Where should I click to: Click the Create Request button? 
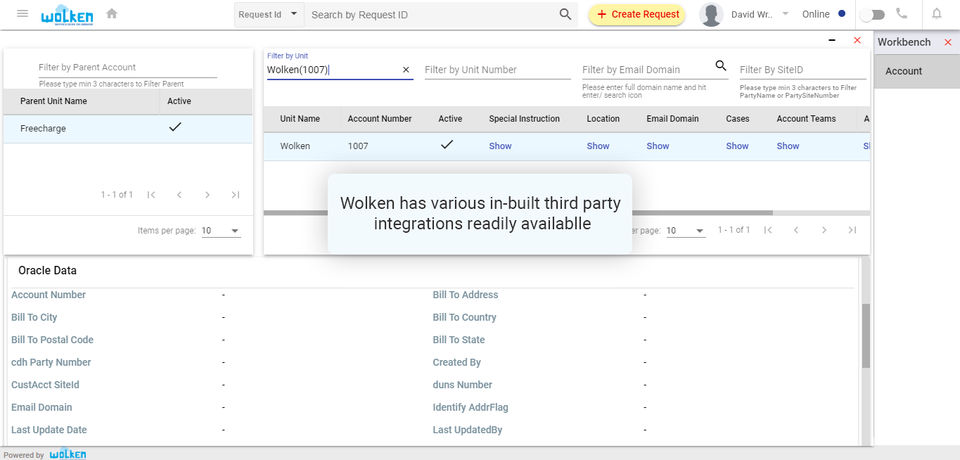(637, 14)
